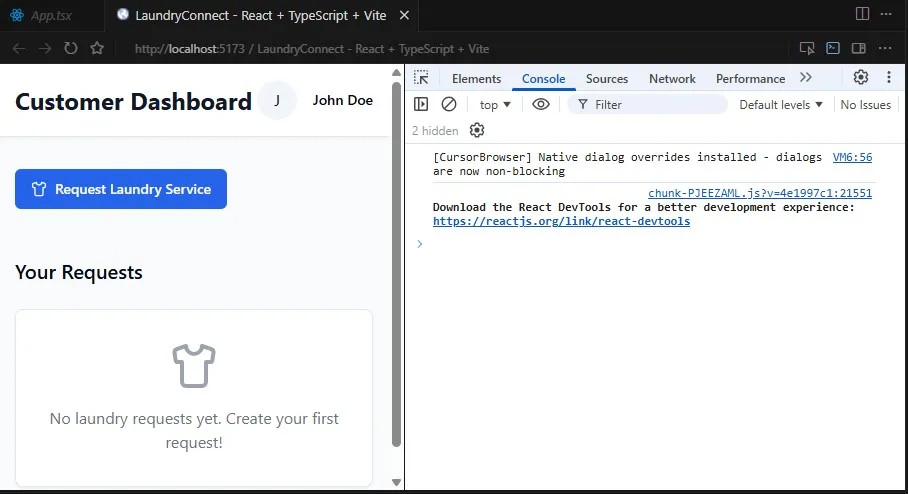Select the LaundryConnect browser tab
The height and width of the screenshot is (494, 908).
click(x=260, y=16)
